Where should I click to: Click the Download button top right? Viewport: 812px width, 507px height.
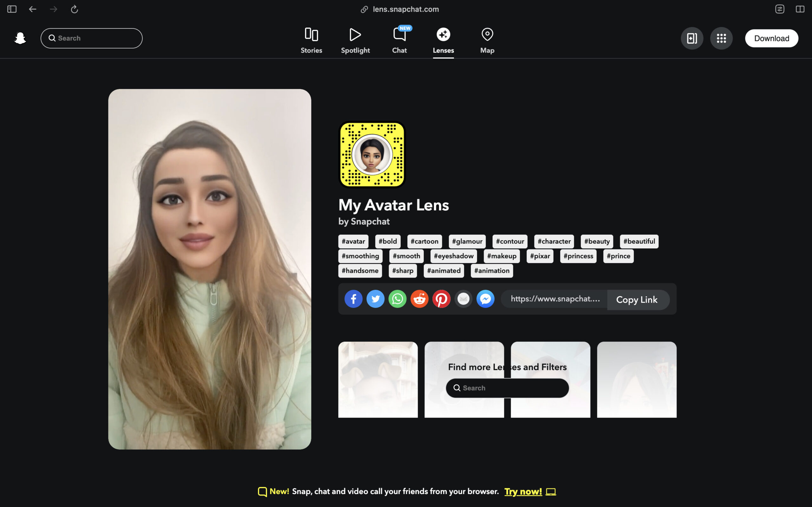(772, 38)
